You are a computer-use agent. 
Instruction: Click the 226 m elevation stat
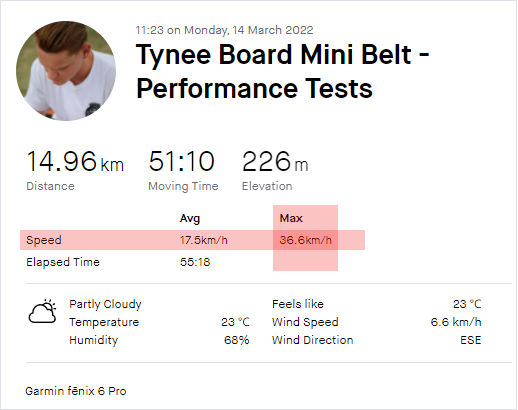[x=275, y=161]
